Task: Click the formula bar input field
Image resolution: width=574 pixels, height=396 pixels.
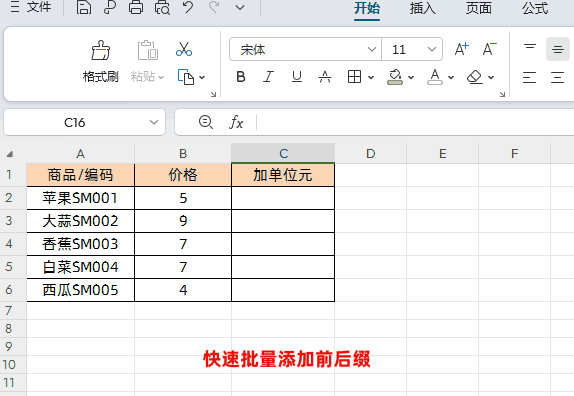Action: [x=415, y=122]
